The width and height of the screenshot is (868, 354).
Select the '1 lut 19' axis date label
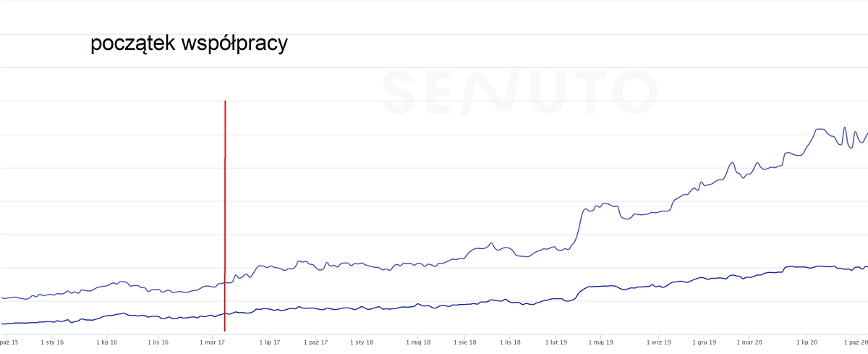point(556,342)
